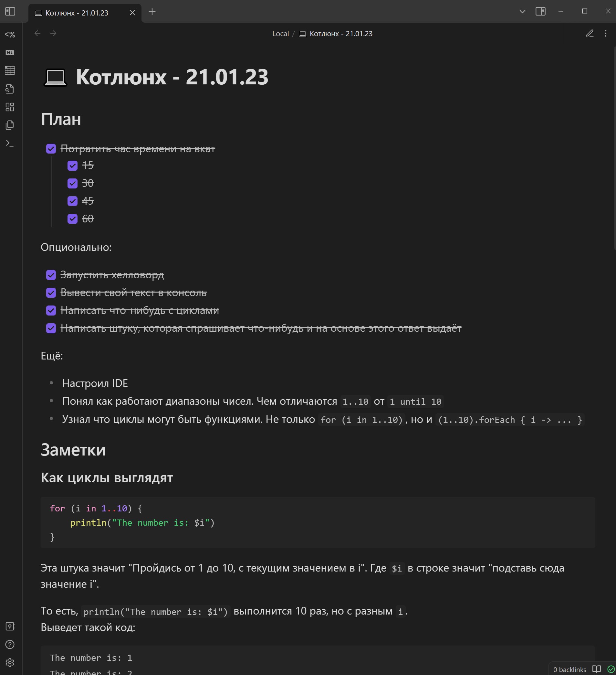The width and height of the screenshot is (616, 675).
Task: Minimize the Obsidian window
Action: tap(561, 11)
